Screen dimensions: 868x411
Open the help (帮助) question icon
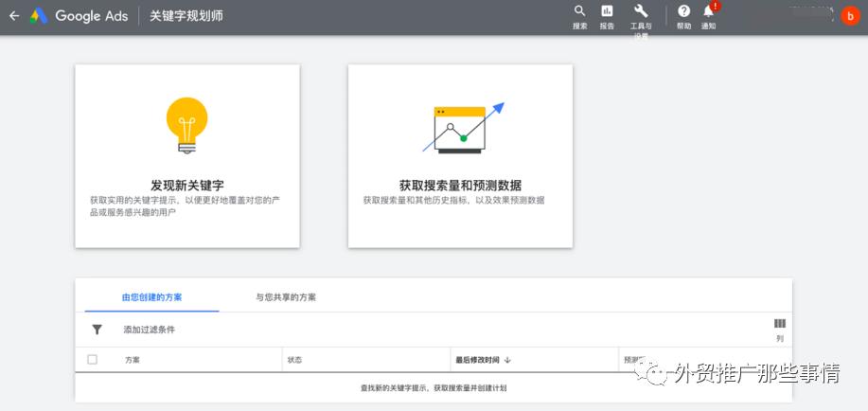(x=684, y=11)
